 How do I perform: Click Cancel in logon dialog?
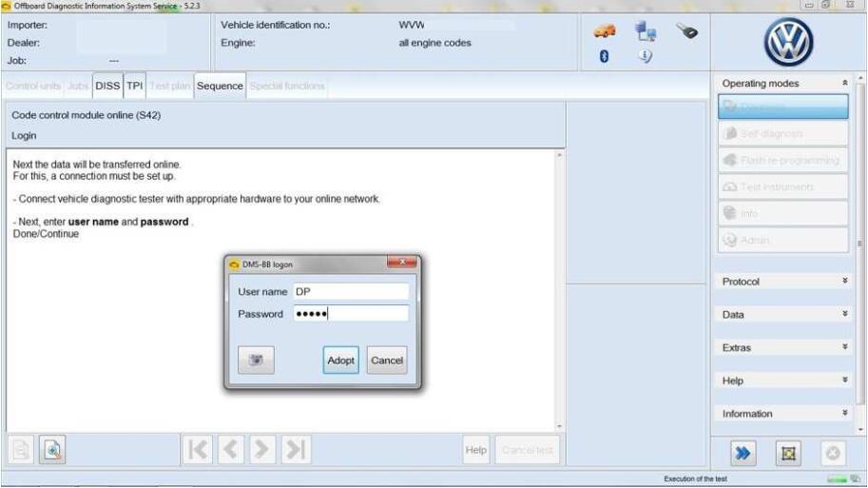tap(387, 360)
